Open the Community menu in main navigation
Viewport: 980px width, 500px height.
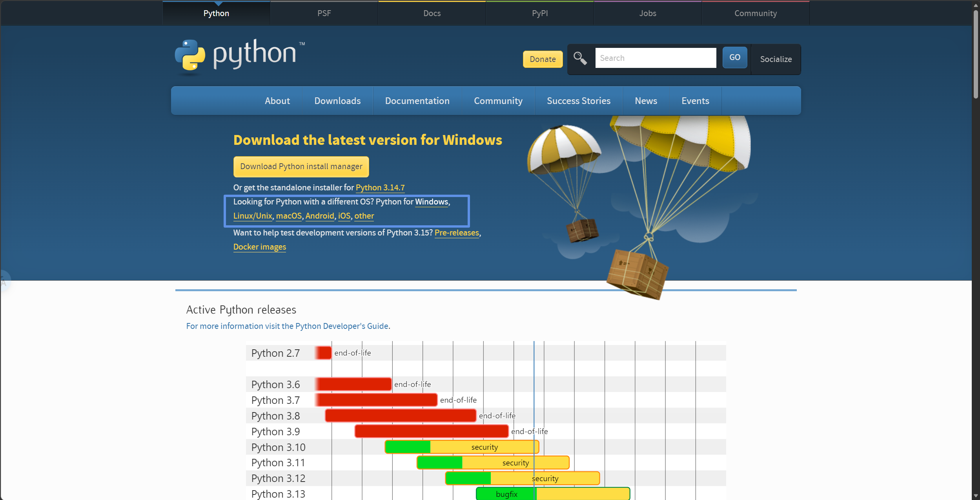tap(498, 101)
